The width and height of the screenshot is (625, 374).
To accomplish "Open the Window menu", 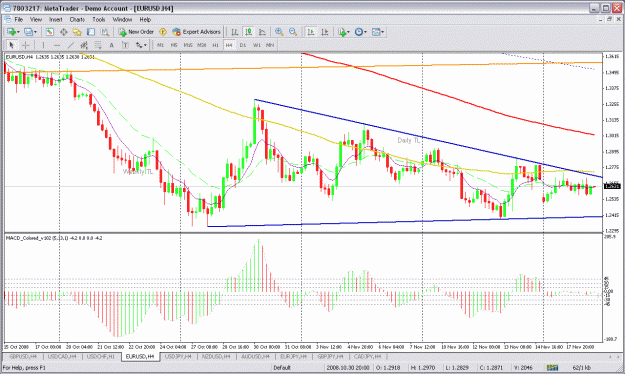I will (122, 19).
